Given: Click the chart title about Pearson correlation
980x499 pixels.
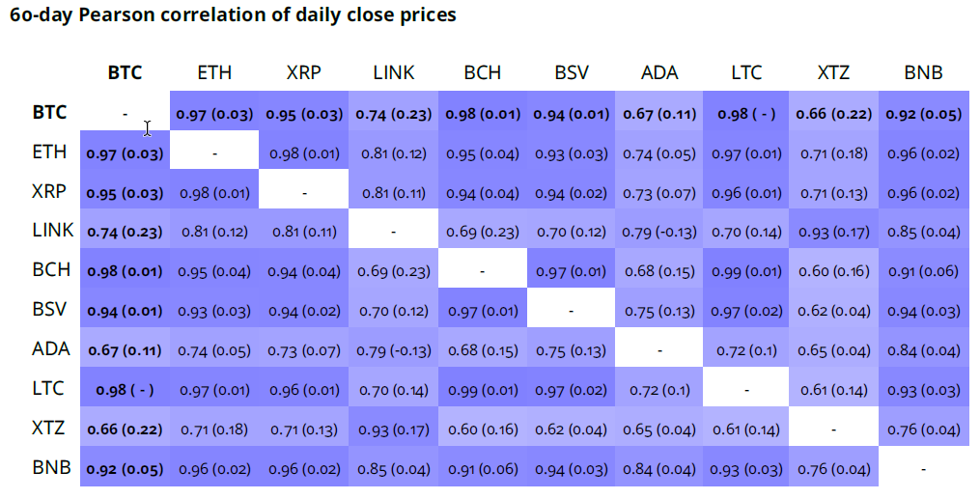Looking at the screenshot, I should tap(232, 15).
